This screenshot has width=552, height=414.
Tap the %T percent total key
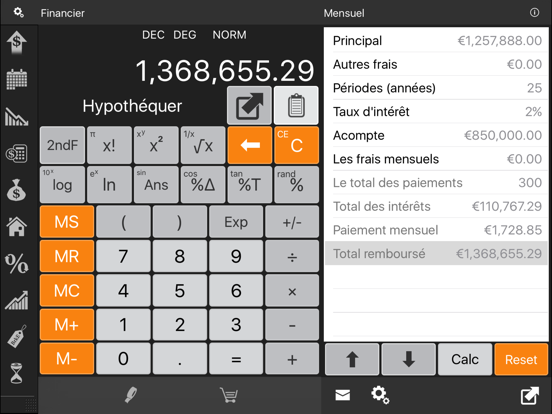[x=250, y=184]
